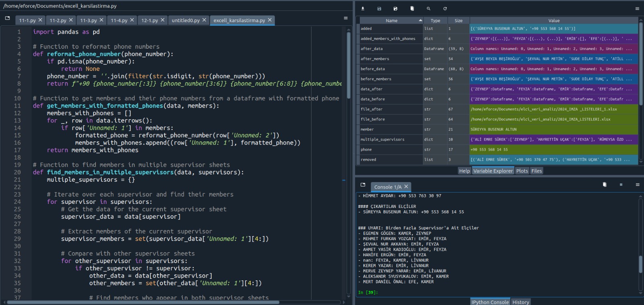This screenshot has height=305, width=644.
Task: Close the 11-3.py editor tab
Action: click(101, 20)
